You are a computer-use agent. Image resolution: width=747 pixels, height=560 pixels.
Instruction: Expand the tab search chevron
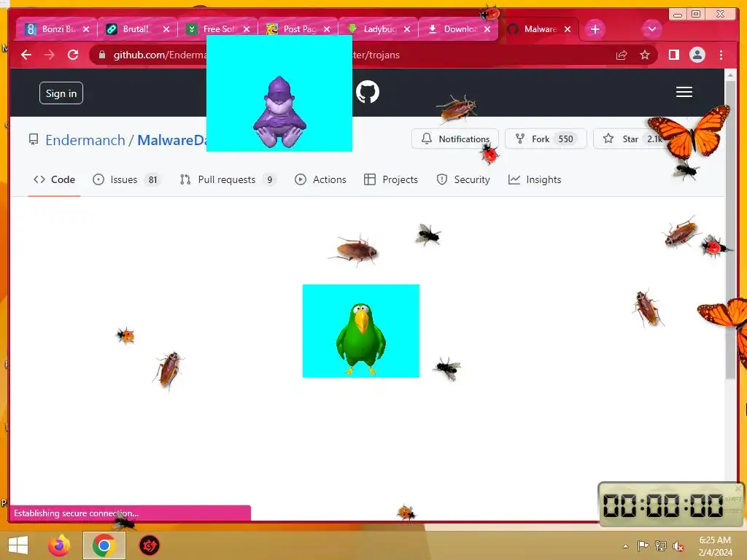(651, 29)
